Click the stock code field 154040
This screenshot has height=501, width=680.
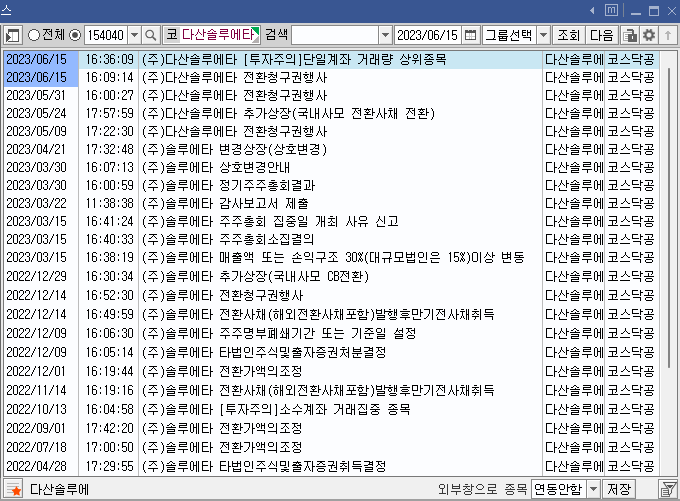106,35
